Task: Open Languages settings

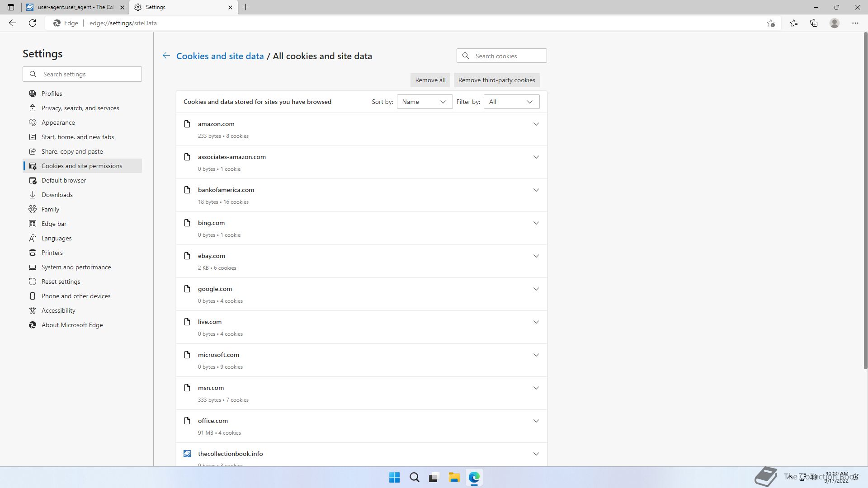Action: click(x=82, y=238)
